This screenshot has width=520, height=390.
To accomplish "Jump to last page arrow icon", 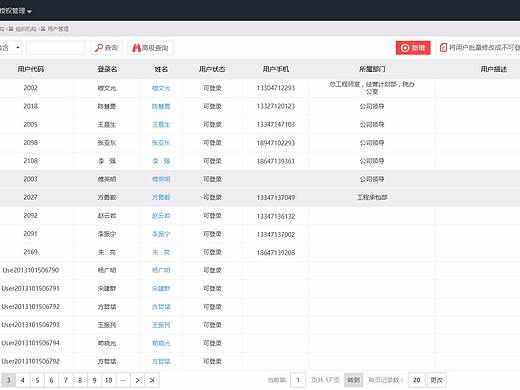I will point(152,380).
